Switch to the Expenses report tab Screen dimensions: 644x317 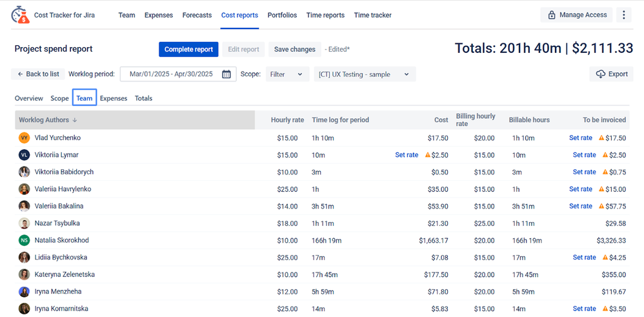point(114,98)
